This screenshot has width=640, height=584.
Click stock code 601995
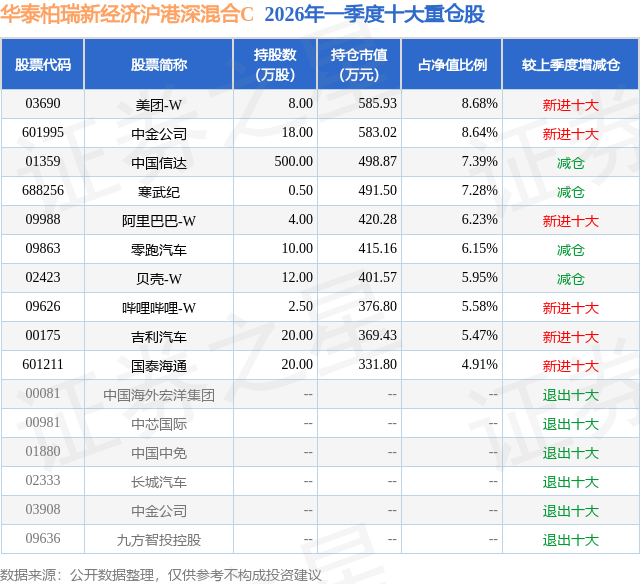(x=43, y=133)
